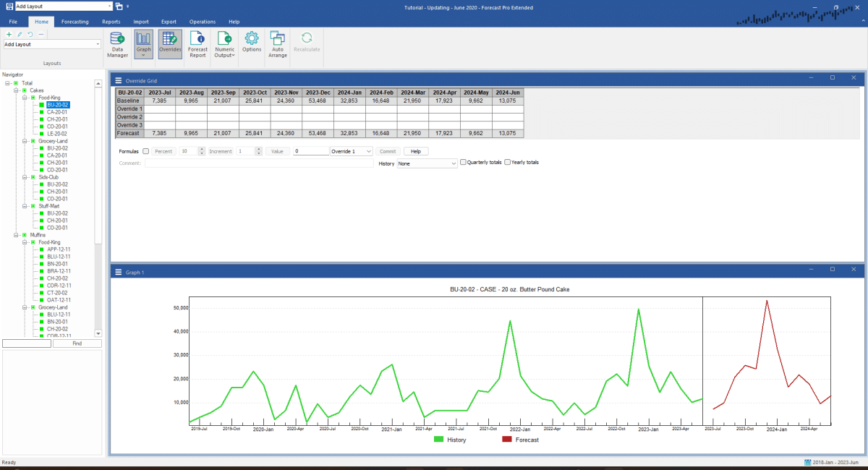Switch to the Import tab
The width and height of the screenshot is (868, 470).
point(141,22)
